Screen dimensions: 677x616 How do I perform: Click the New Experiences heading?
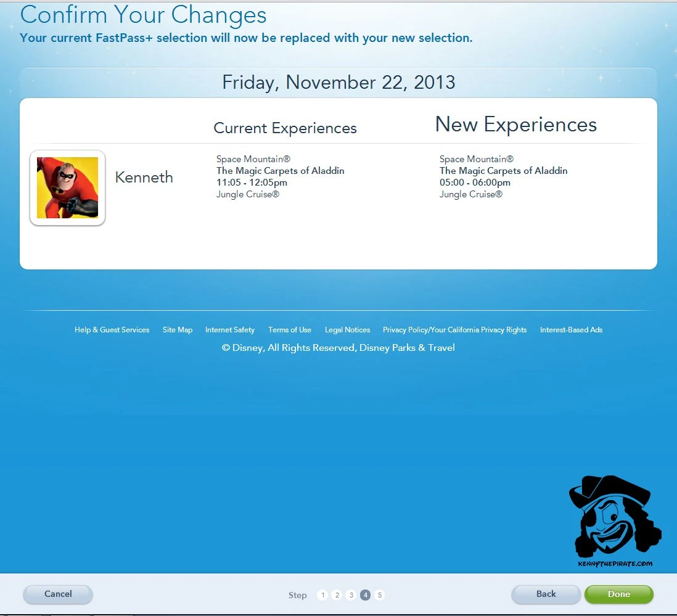coord(516,125)
